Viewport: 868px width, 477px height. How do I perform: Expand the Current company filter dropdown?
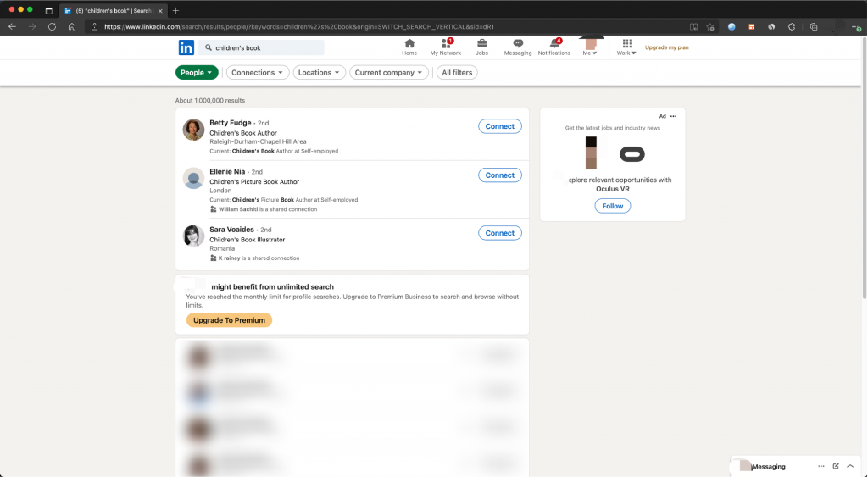tap(389, 73)
